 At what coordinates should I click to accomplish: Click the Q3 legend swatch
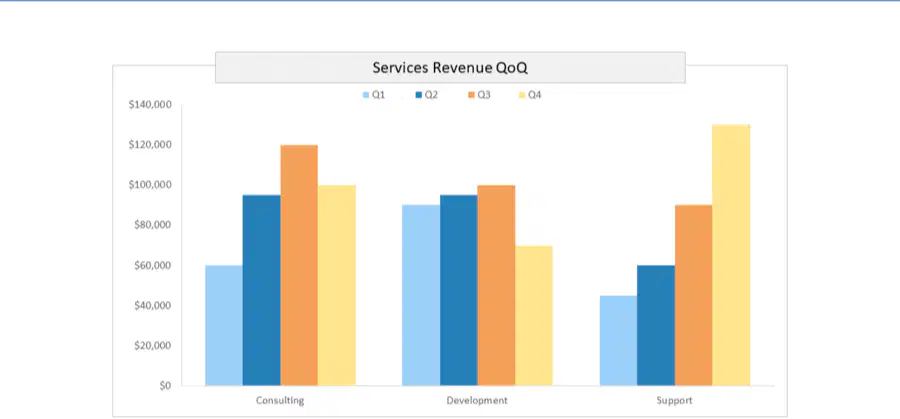point(471,95)
